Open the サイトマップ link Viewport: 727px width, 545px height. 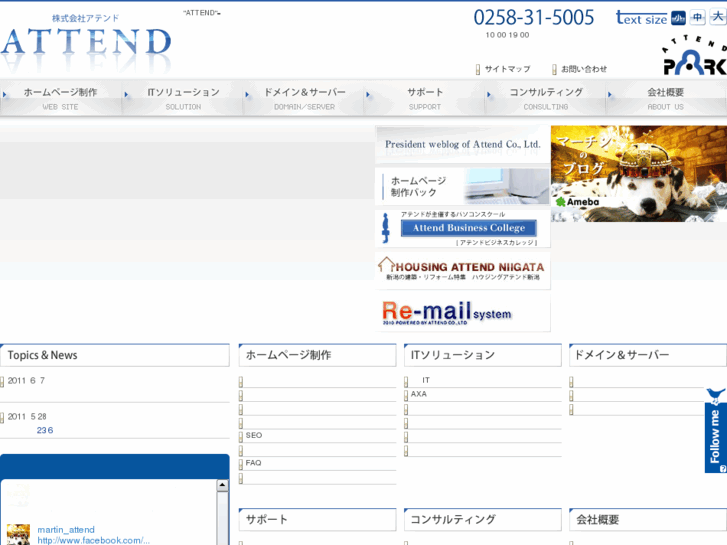pos(503,69)
